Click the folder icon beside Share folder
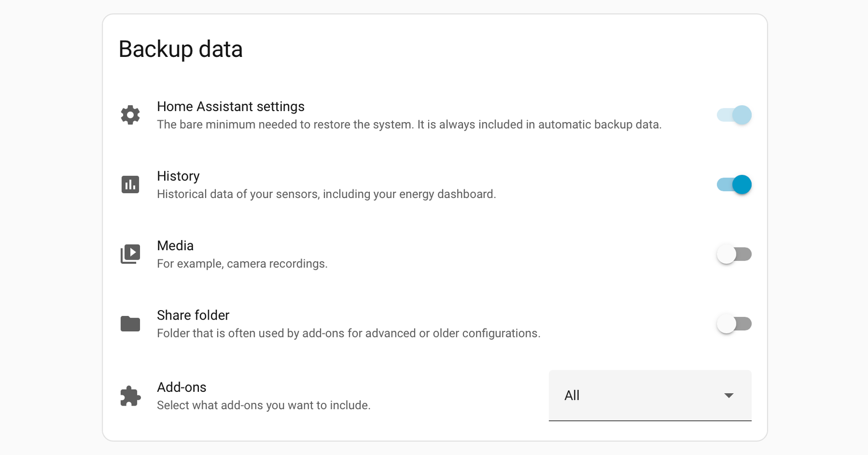 click(x=130, y=323)
